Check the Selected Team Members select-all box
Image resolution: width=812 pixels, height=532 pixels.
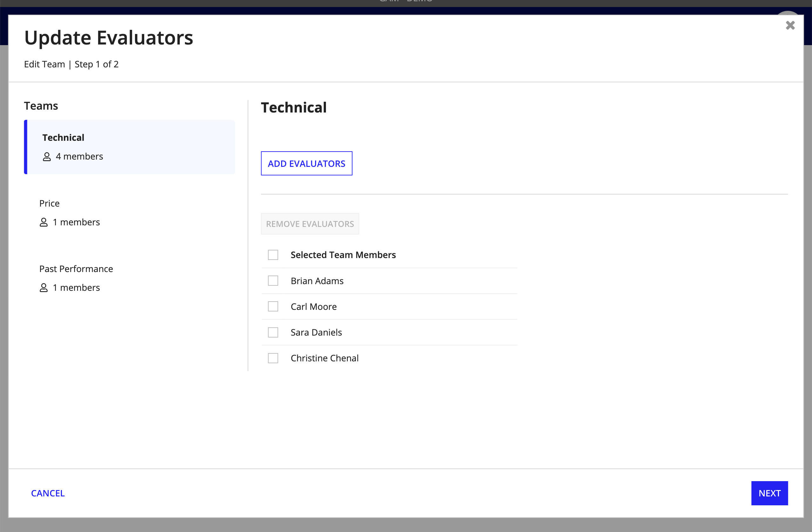pyautogui.click(x=273, y=255)
